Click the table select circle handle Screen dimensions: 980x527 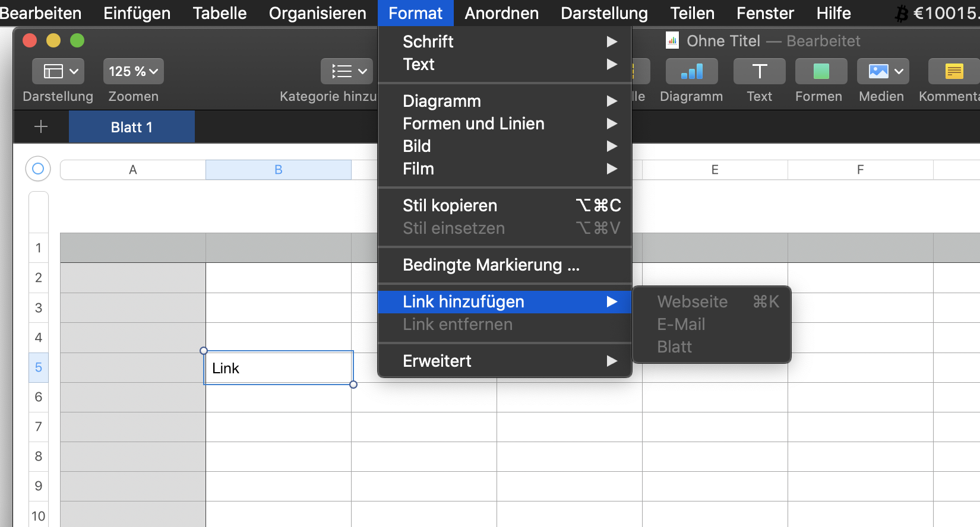38,169
